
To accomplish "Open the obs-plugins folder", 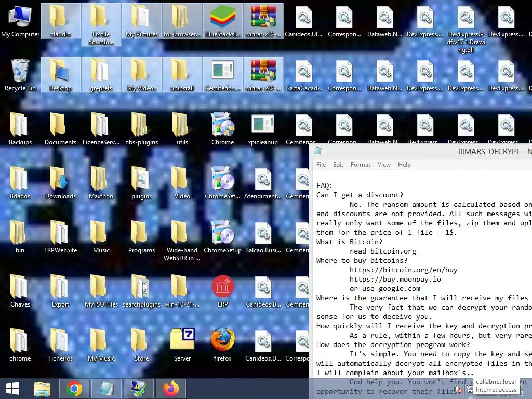I will point(141,129).
